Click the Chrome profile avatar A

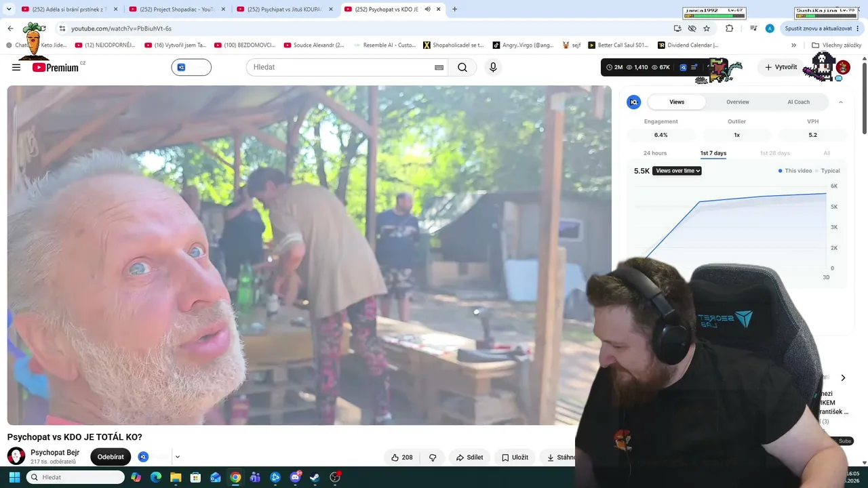coord(770,28)
